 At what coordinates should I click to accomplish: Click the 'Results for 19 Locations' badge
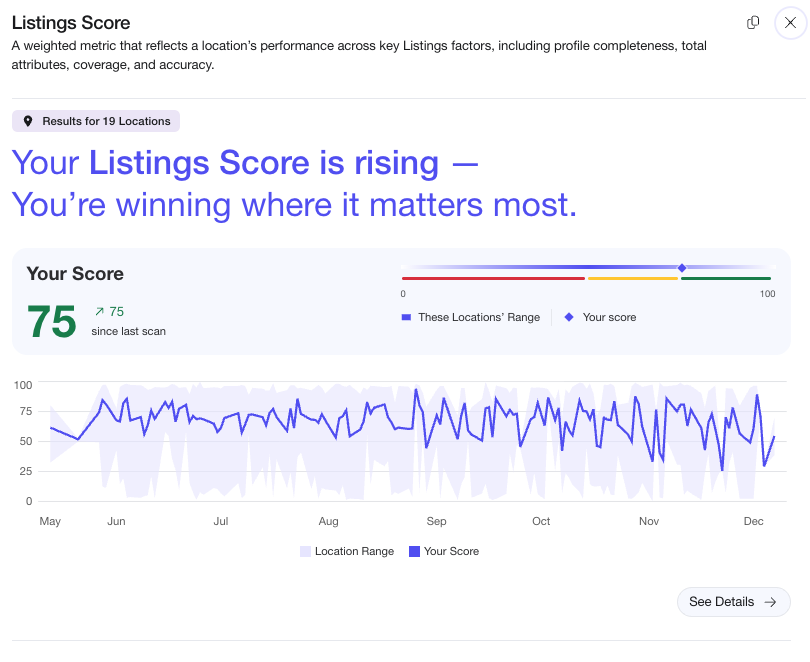point(96,121)
